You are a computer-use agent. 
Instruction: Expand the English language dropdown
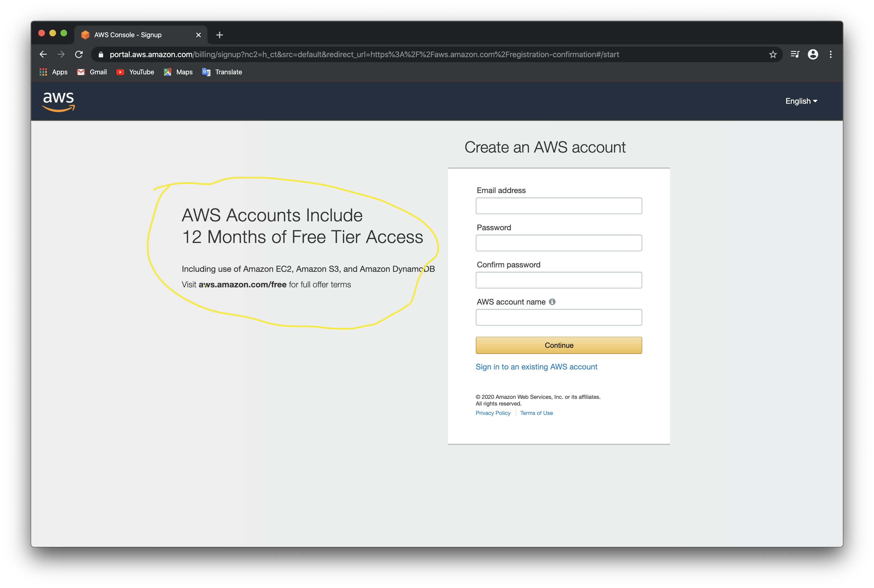(x=801, y=101)
